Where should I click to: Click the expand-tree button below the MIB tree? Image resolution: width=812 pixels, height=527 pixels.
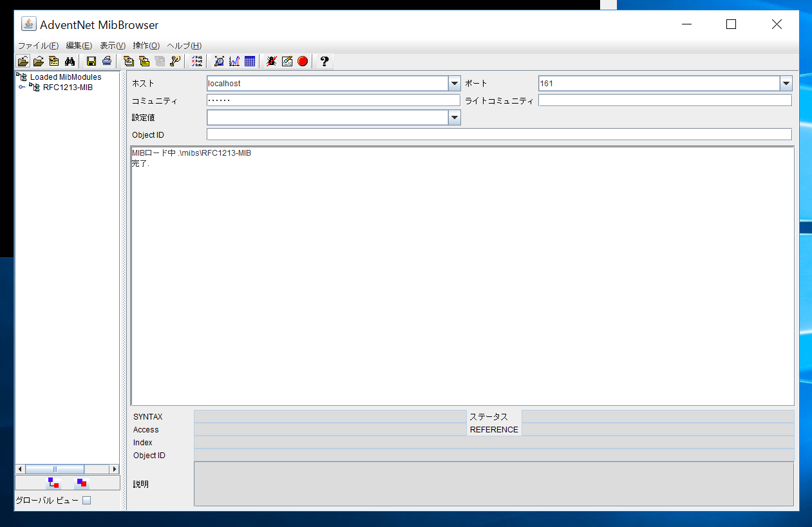(53, 483)
